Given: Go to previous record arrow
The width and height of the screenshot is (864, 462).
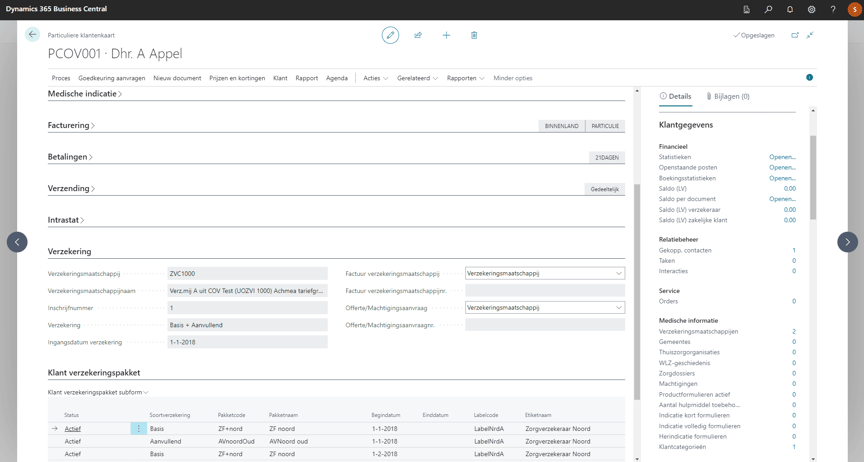Looking at the screenshot, I should point(17,242).
